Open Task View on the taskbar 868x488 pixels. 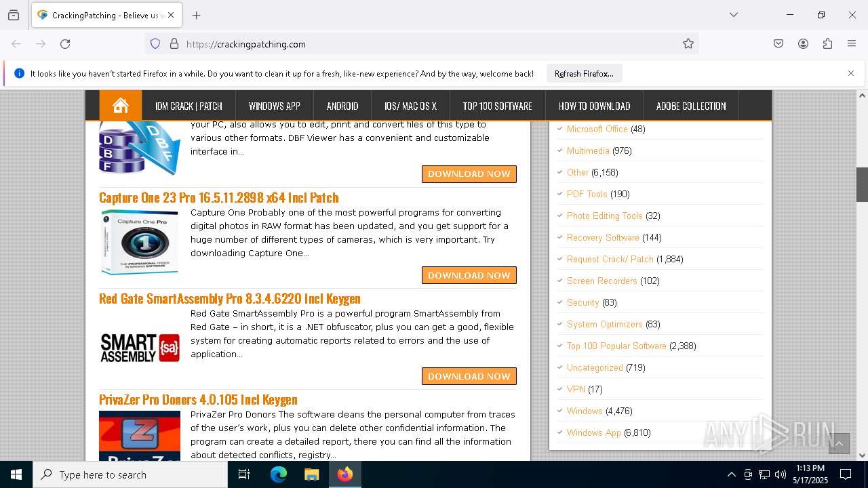coord(244,474)
